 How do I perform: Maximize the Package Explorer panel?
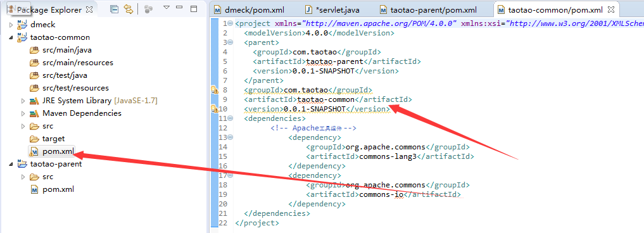coord(194,8)
